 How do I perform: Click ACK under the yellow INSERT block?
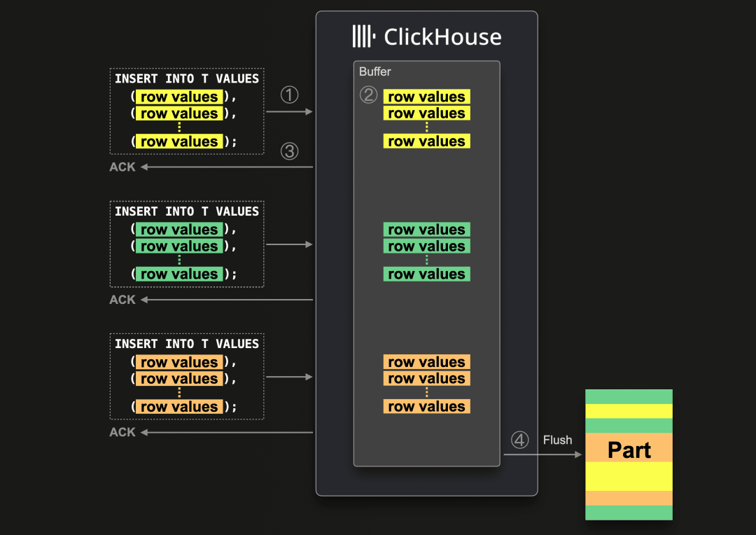pyautogui.click(x=122, y=167)
